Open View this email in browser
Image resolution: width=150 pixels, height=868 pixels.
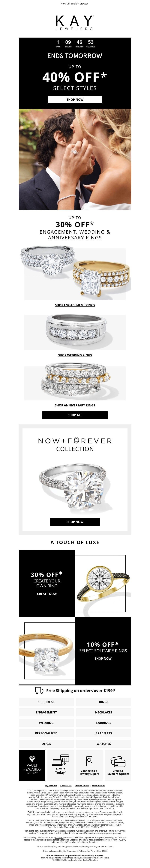pos(75,4)
